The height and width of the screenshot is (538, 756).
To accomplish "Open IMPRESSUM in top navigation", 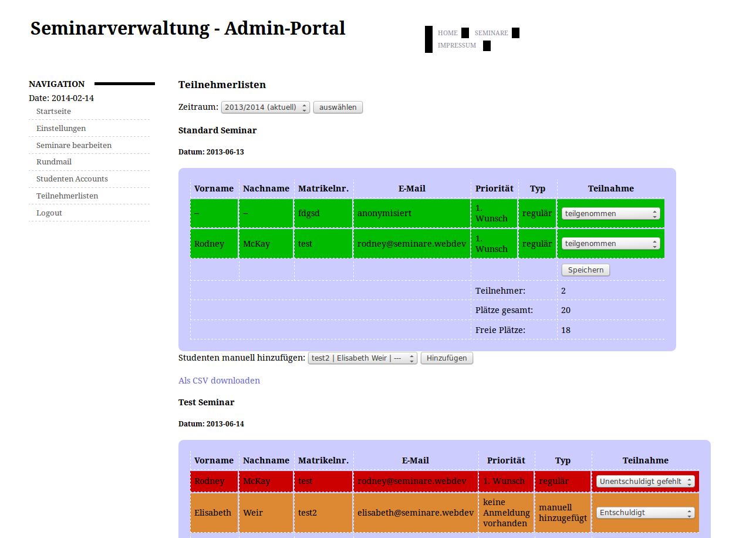I will pos(457,45).
